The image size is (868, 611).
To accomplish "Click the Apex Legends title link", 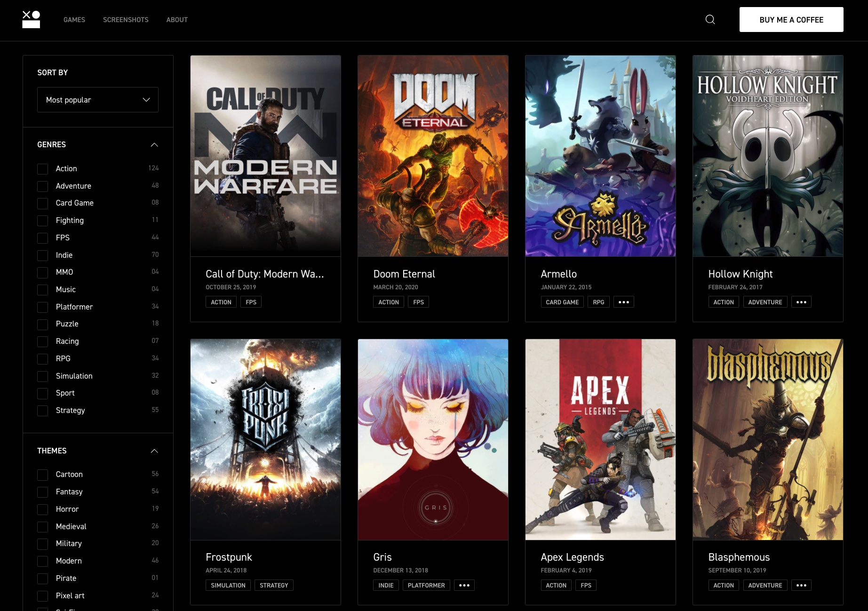I will (x=572, y=557).
